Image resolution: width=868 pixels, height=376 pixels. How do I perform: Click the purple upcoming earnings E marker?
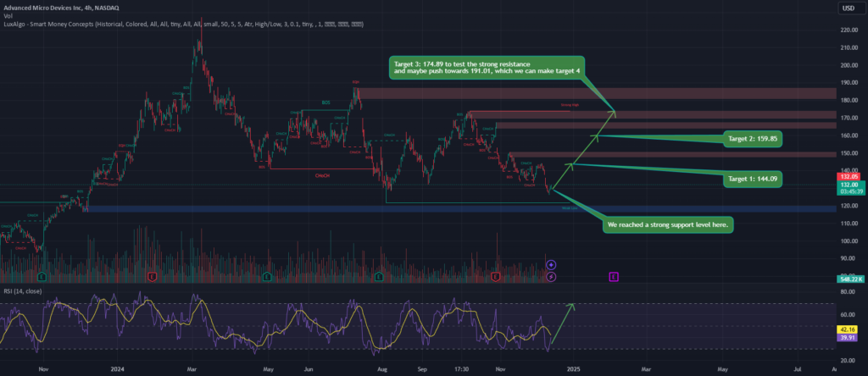pyautogui.click(x=613, y=276)
